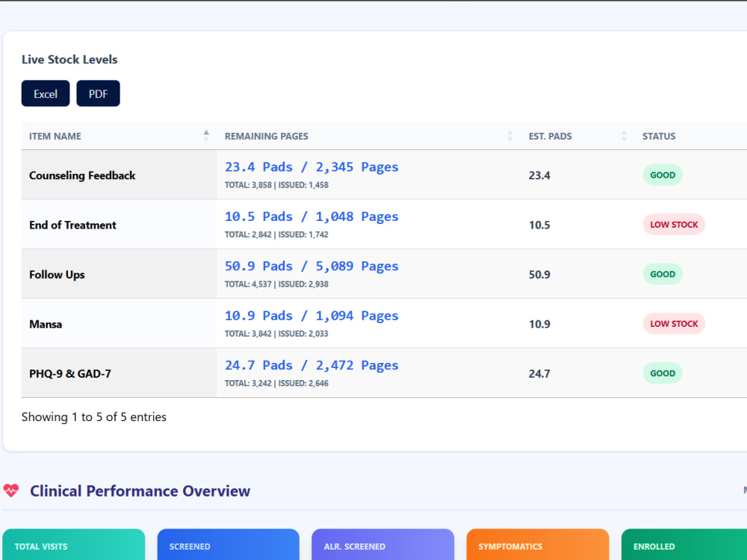Click GOOD badge for Follow Ups
747x560 pixels.
click(x=663, y=274)
